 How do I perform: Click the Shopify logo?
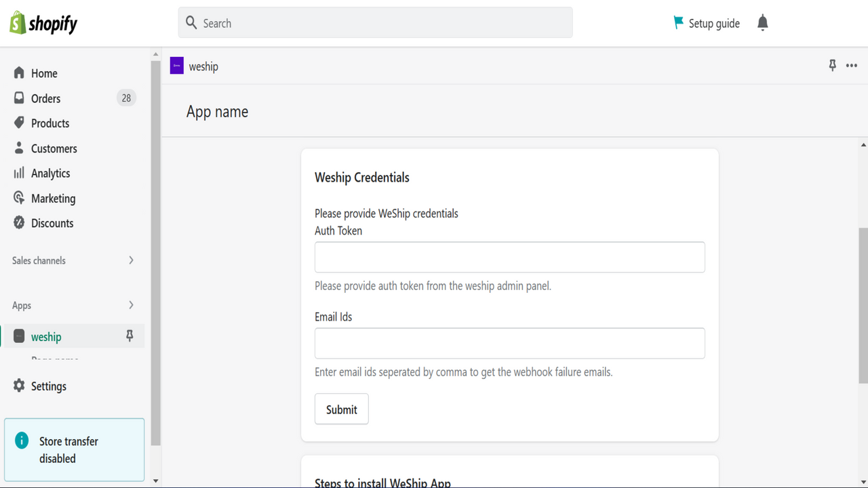point(43,24)
